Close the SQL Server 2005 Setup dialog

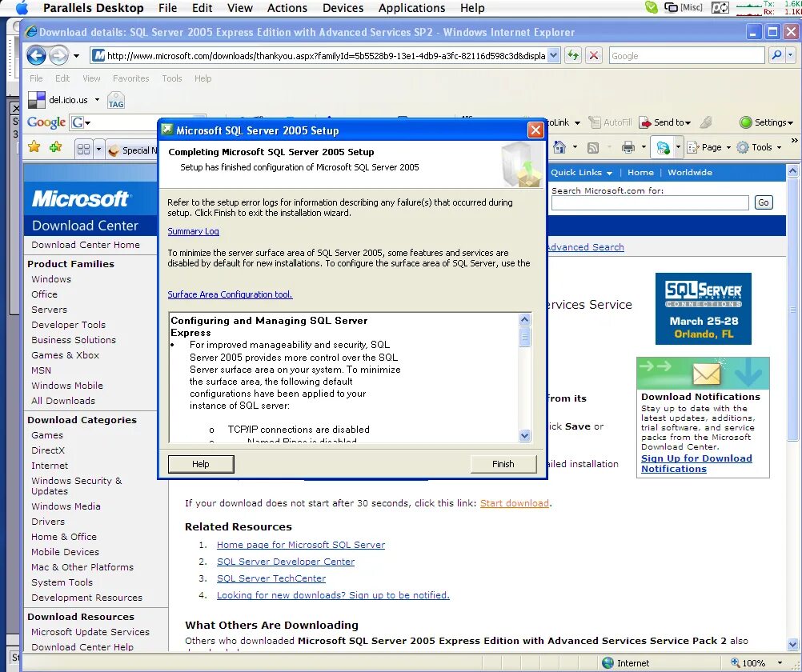(x=535, y=130)
